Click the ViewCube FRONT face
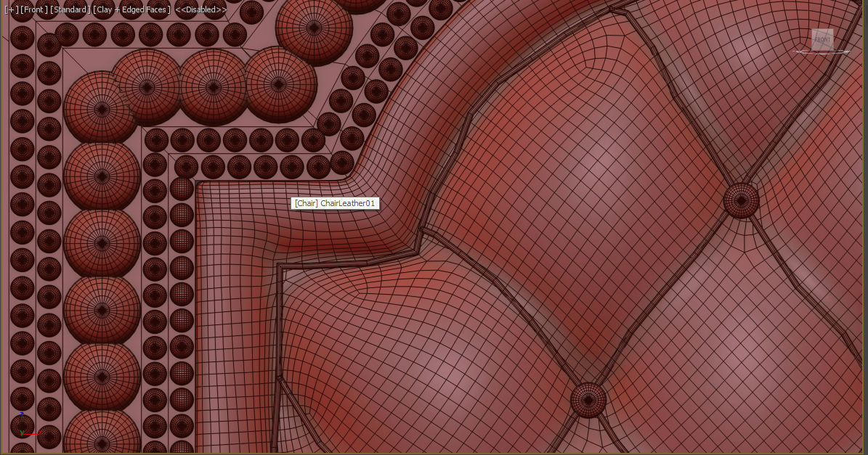 pos(822,40)
